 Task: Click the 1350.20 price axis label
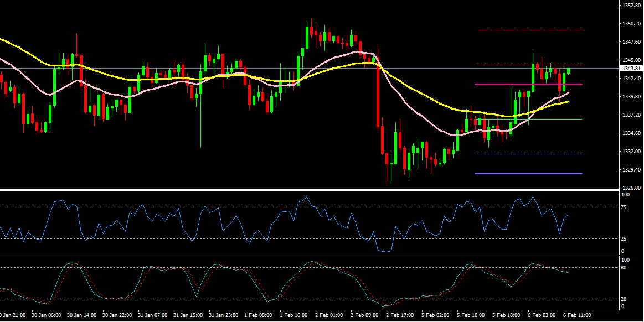coord(631,24)
